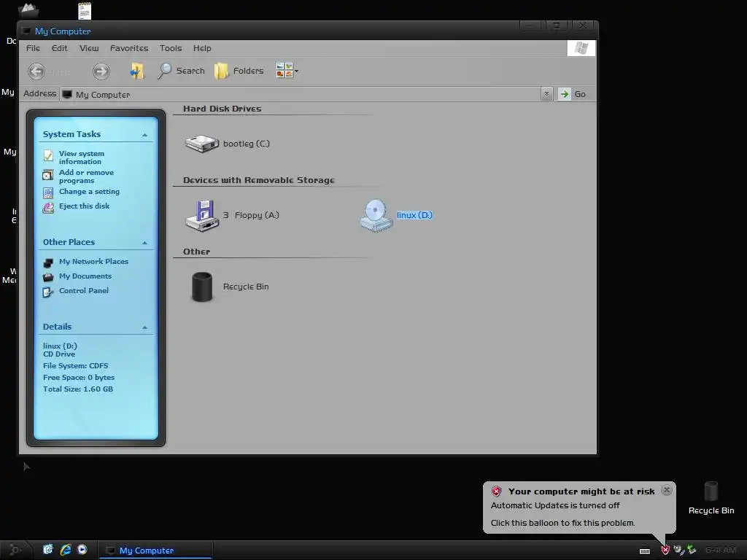Image resolution: width=747 pixels, height=560 pixels.
Task: Click the Show Desktop quick launch icon
Action: point(48,550)
